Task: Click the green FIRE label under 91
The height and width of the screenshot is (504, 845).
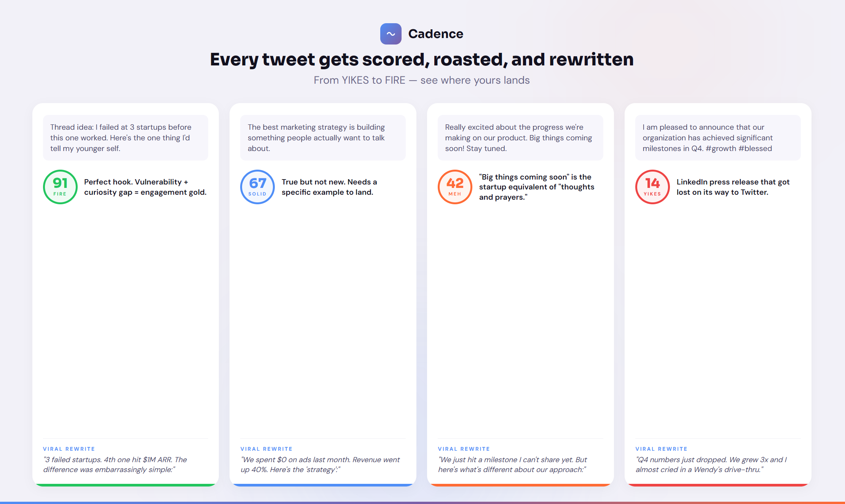Action: pos(60,195)
